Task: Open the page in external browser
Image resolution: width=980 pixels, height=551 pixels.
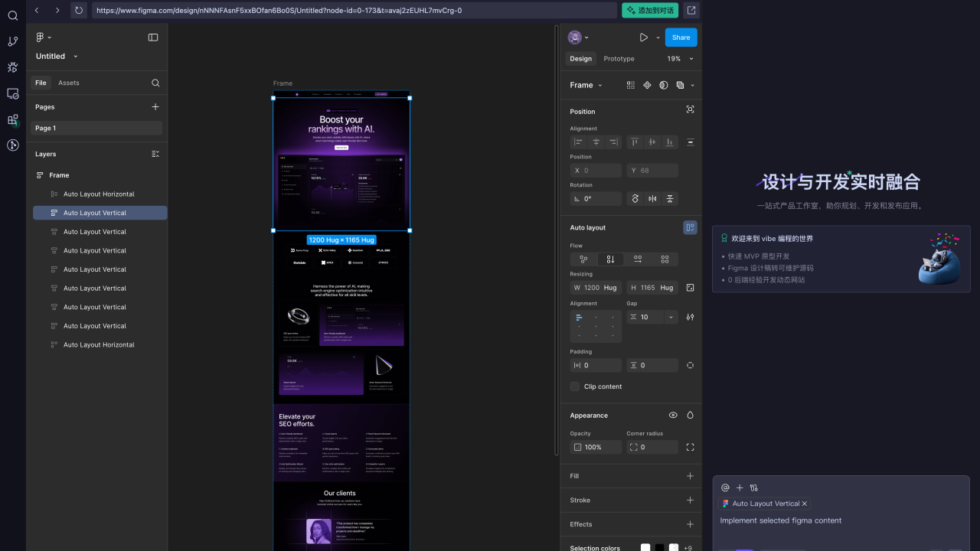Action: click(691, 10)
